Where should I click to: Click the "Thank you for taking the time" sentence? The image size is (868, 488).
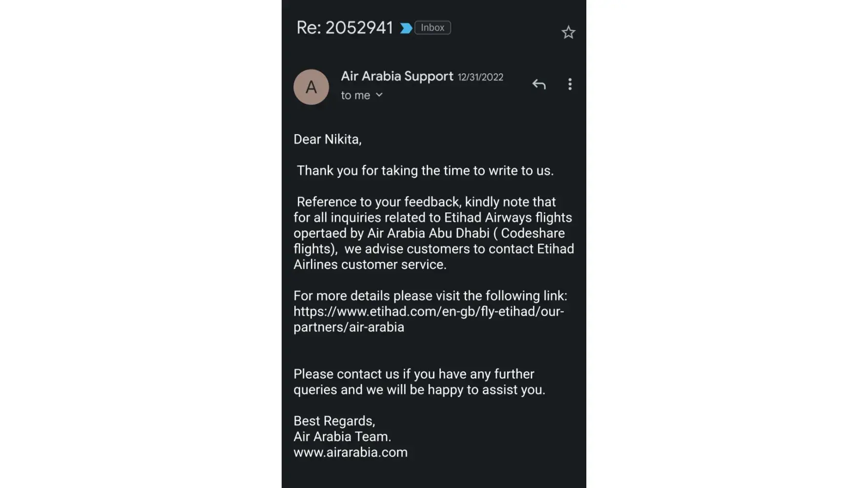[425, 171]
